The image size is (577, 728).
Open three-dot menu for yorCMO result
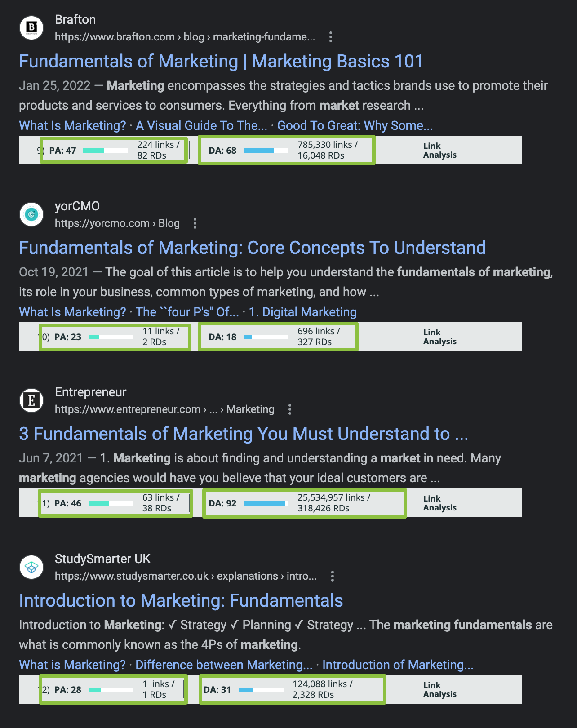195,223
